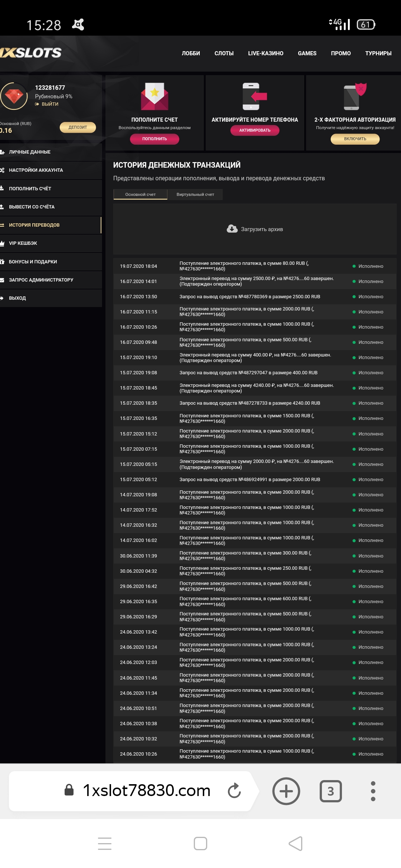Viewport: 401px width, 868px height.
Task: Click the ВЫЙТИ logout link
Action: coord(50,104)
